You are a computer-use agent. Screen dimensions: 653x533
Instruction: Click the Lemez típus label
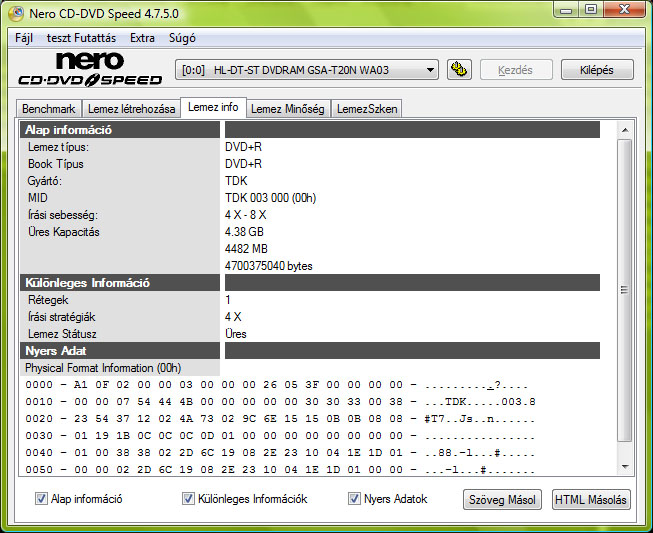pos(58,147)
